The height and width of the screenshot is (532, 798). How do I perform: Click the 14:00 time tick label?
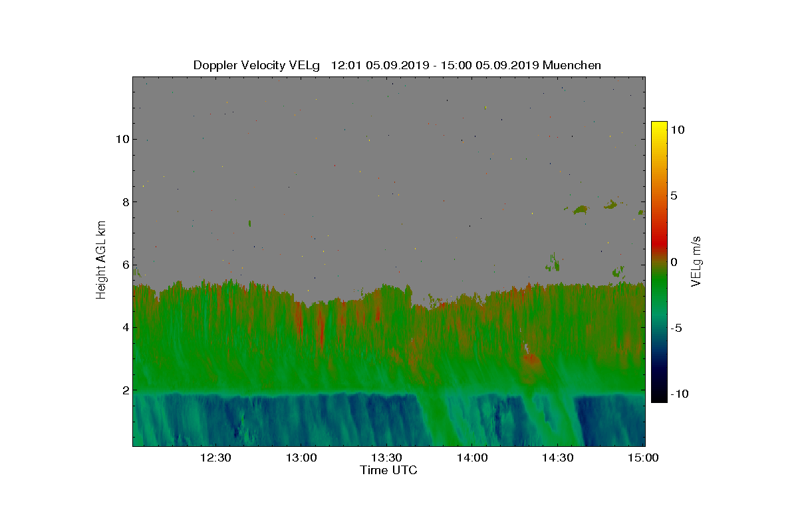point(471,458)
